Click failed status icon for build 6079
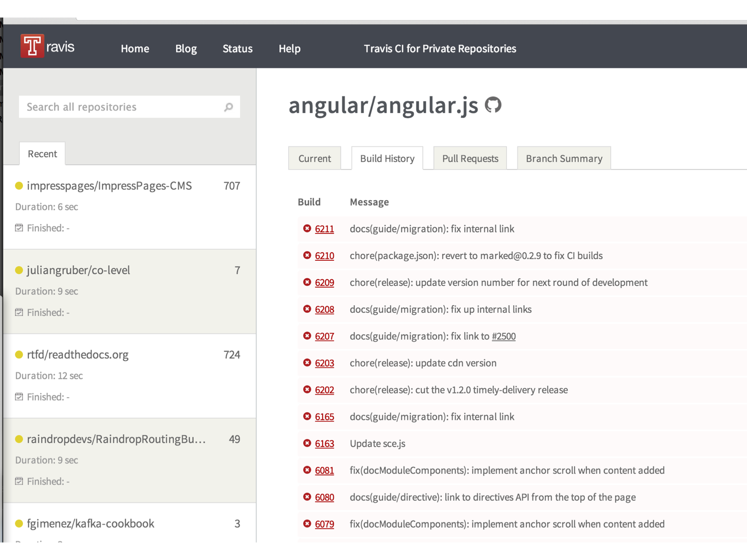The image size is (747, 560). click(307, 524)
